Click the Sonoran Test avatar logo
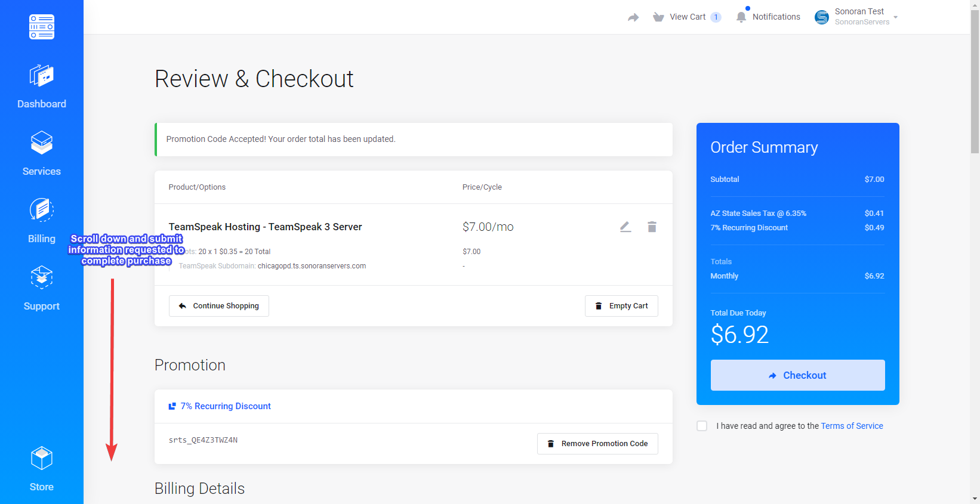 coord(822,17)
